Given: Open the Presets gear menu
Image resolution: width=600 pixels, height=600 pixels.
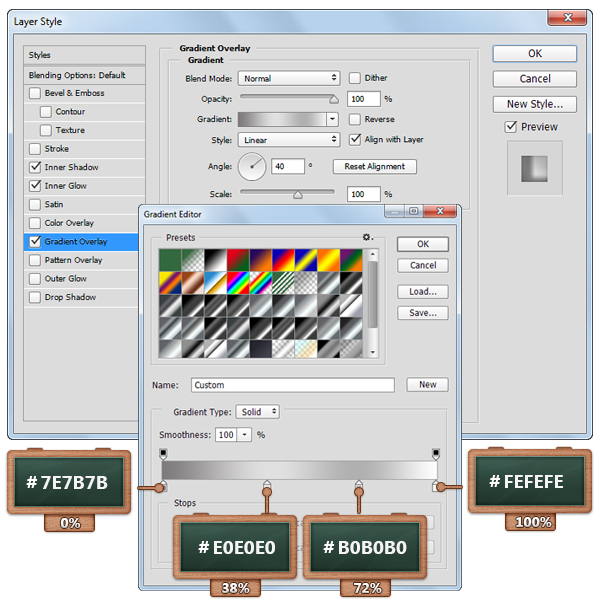Looking at the screenshot, I should pos(367,237).
